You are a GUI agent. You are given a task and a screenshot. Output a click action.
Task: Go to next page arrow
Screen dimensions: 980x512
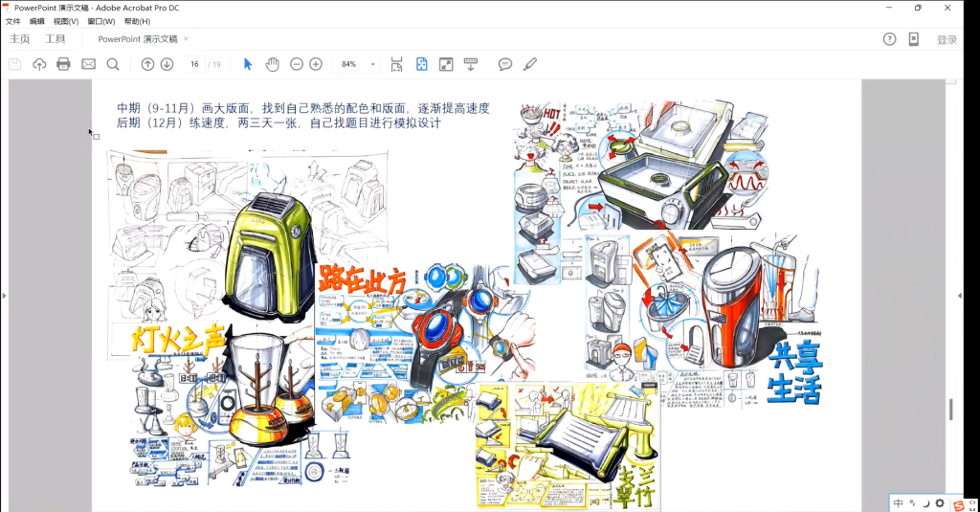167,64
